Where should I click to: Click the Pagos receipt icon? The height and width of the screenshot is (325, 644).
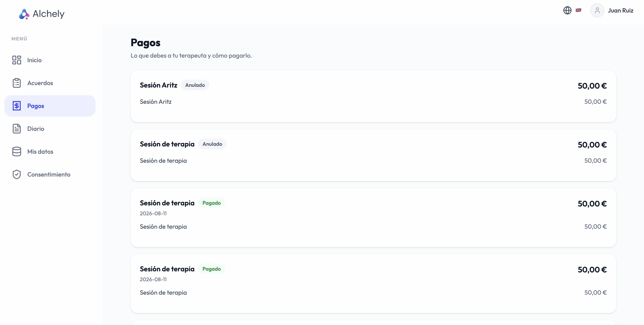[x=16, y=106]
